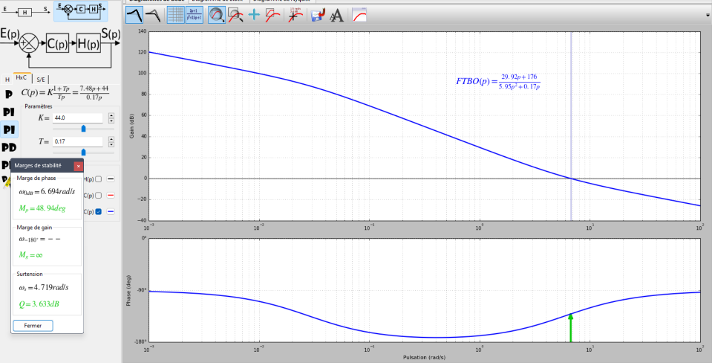Viewport: 712px width, 363px height.
Task: Toggle the asymptotic Bode plot icon
Action: (135, 15)
